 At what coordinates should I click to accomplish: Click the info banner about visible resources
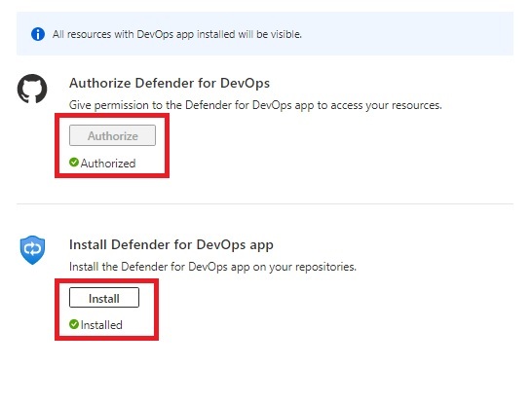265,33
